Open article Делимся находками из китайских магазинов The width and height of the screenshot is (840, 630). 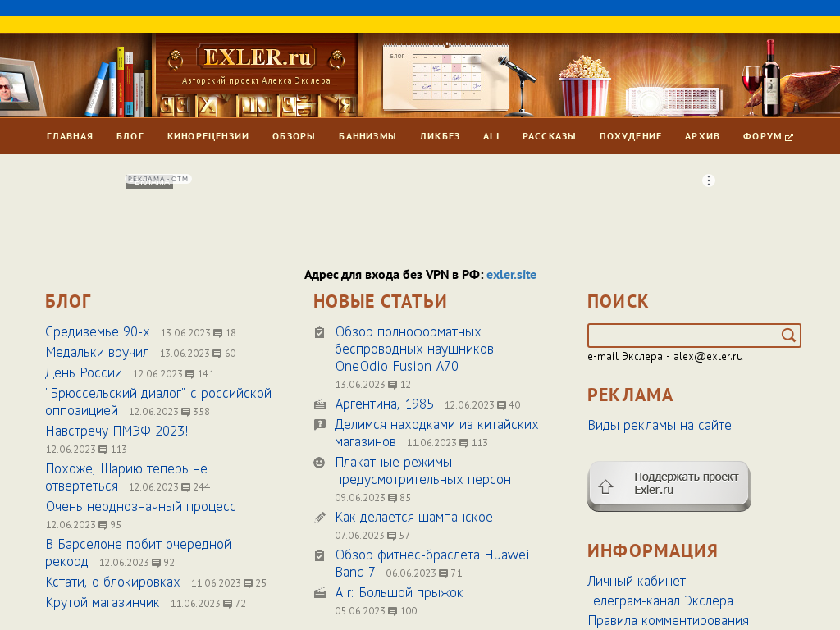[x=436, y=433]
